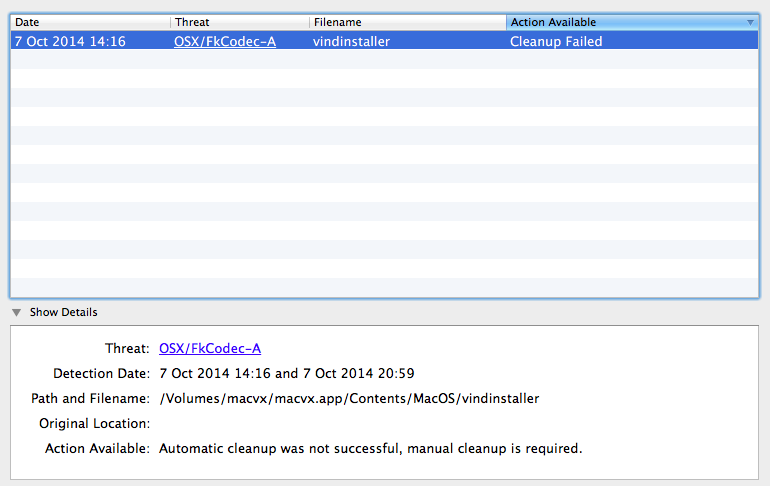Select the 7 Oct 2014 14:16 date cell

(x=70, y=41)
